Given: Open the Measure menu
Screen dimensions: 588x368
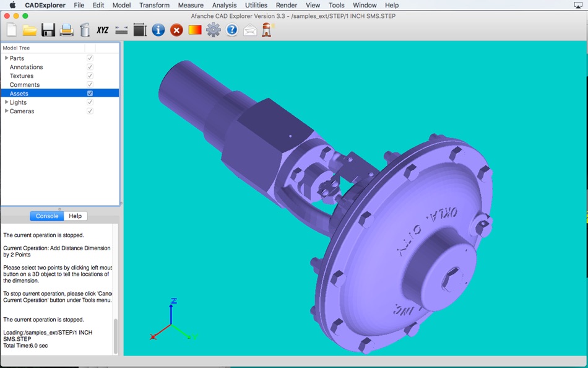Looking at the screenshot, I should (x=191, y=5).
